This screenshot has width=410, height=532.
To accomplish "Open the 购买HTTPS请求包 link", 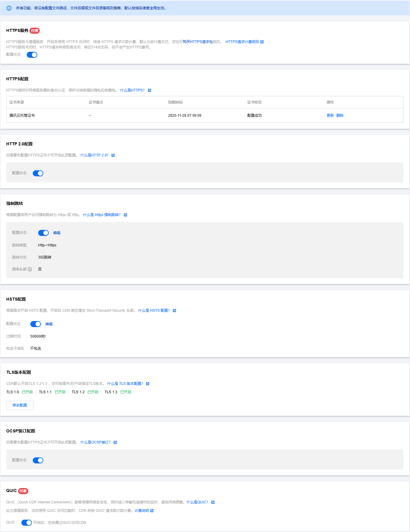I will [x=198, y=42].
